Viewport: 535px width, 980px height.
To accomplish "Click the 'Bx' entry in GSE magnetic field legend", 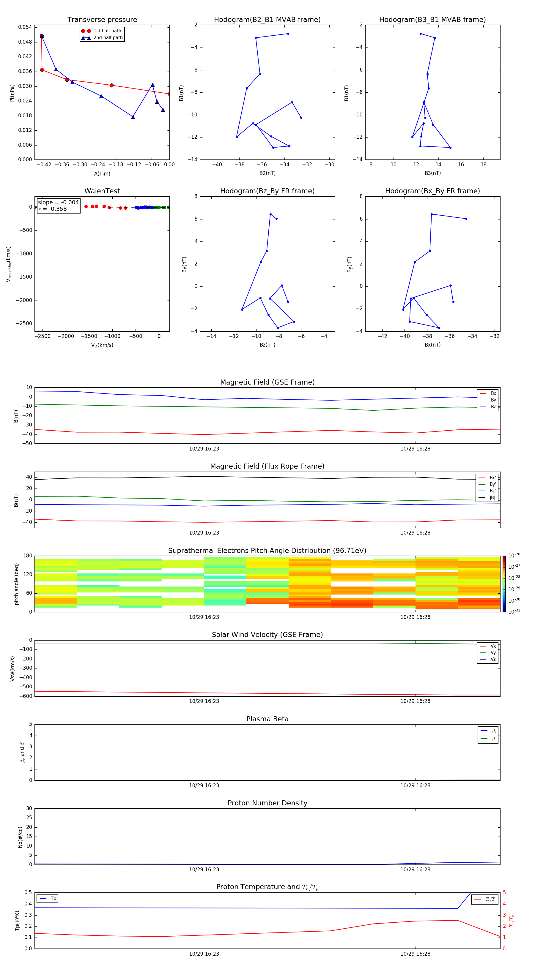I will [488, 393].
